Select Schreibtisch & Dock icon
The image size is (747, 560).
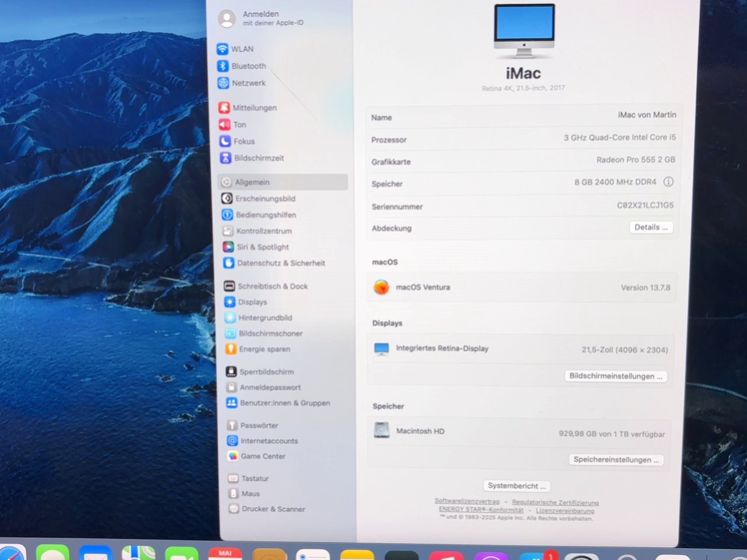point(229,286)
